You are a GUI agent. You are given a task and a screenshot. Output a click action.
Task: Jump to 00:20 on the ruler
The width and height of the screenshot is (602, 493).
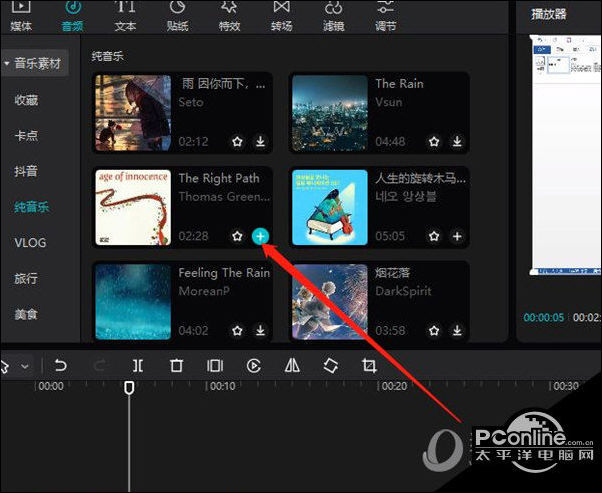(x=394, y=386)
